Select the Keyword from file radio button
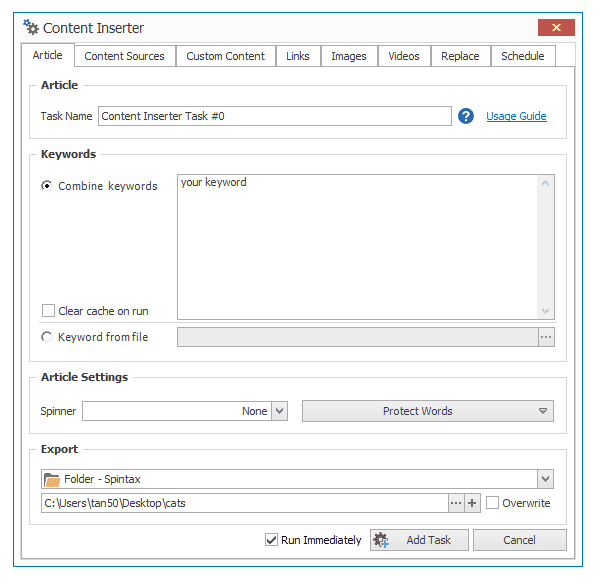Screen dimensions: 600x586 [x=46, y=337]
